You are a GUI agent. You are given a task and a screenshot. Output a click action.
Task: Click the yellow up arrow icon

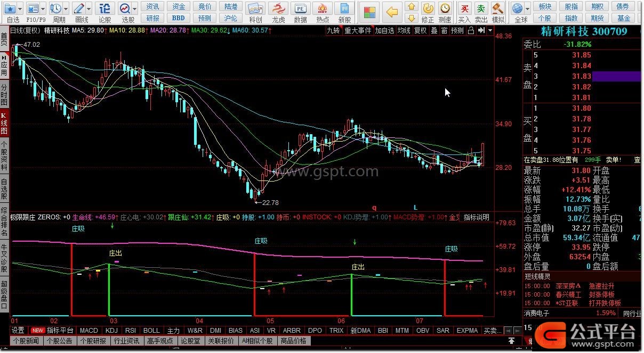411,6
